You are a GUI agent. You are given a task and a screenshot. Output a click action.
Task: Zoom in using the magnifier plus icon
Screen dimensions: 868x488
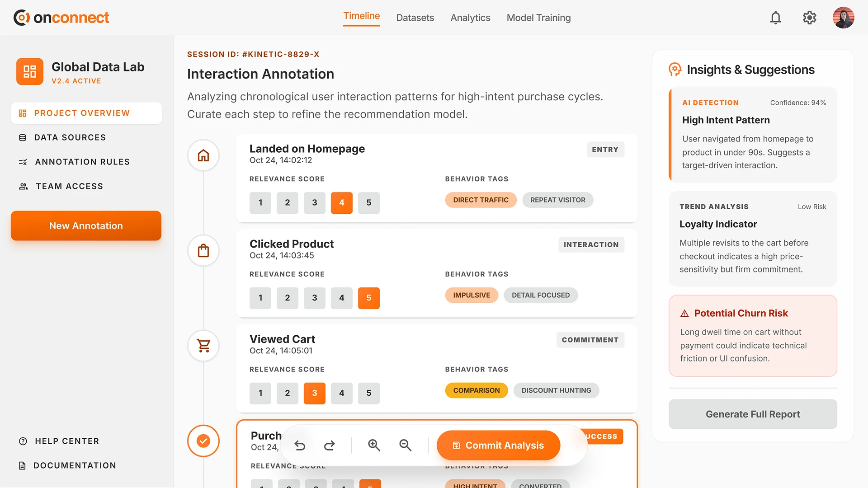pyautogui.click(x=374, y=446)
